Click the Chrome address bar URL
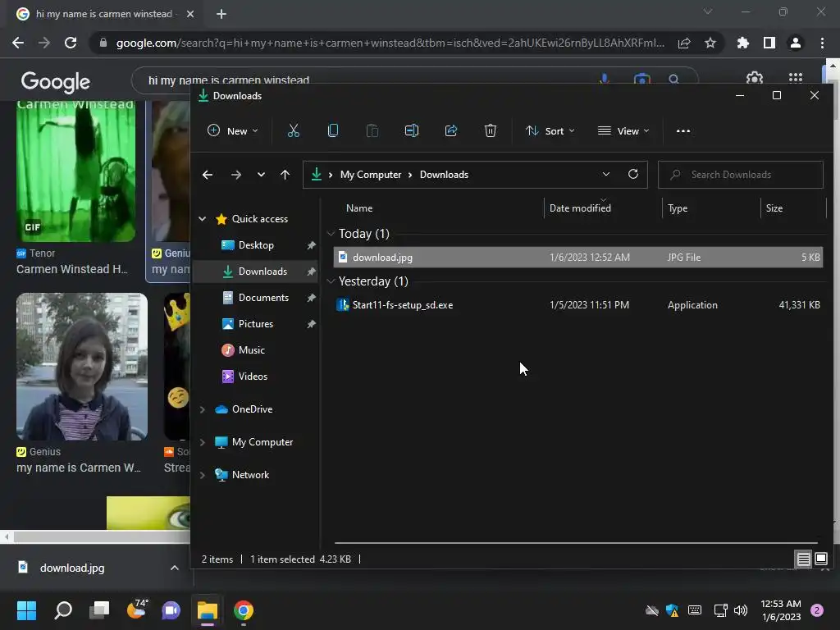840x630 pixels. [390, 43]
